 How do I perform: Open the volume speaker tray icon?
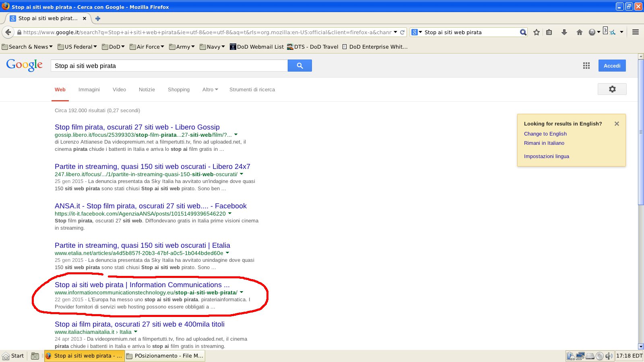click(x=609, y=356)
